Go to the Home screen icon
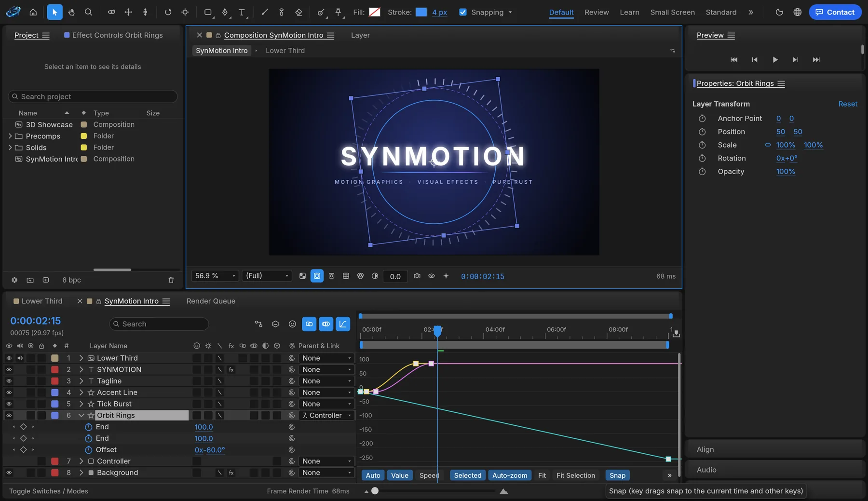This screenshot has width=868, height=501. pos(33,12)
